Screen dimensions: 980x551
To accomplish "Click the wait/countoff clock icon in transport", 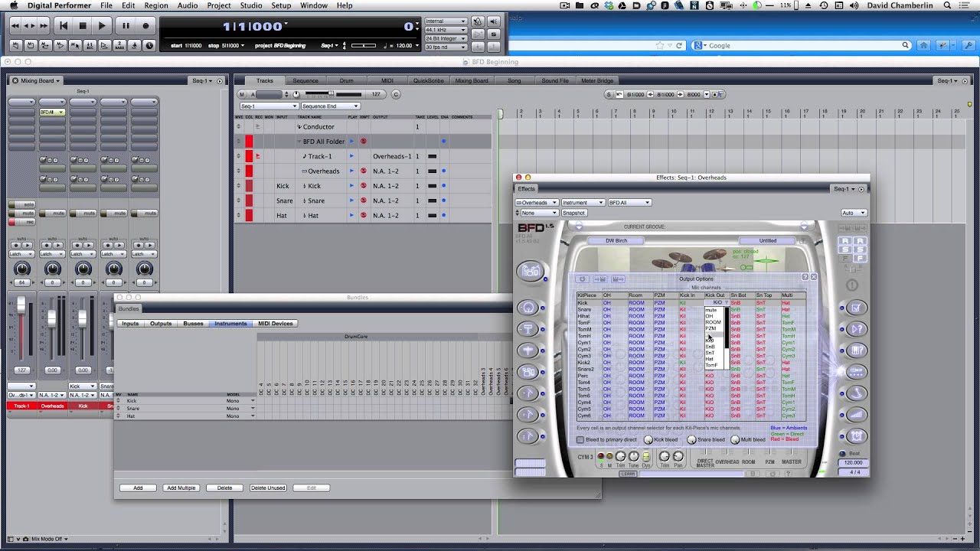I will pos(149,45).
